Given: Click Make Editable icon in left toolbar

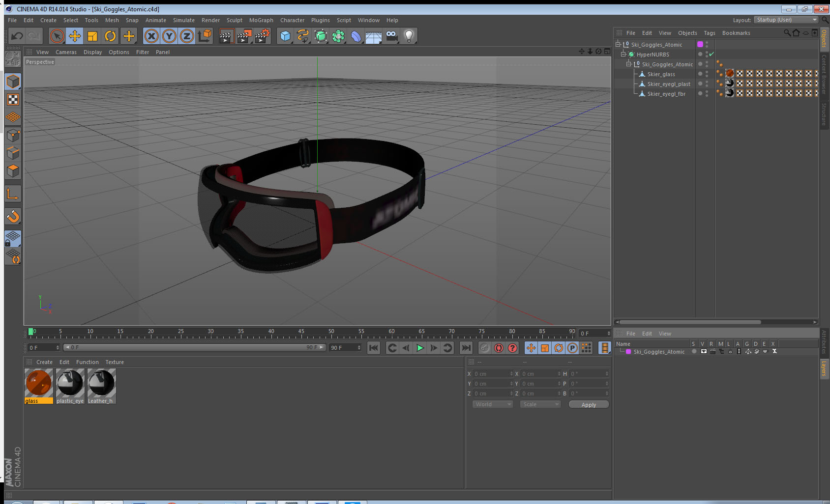Looking at the screenshot, I should pos(13,59).
